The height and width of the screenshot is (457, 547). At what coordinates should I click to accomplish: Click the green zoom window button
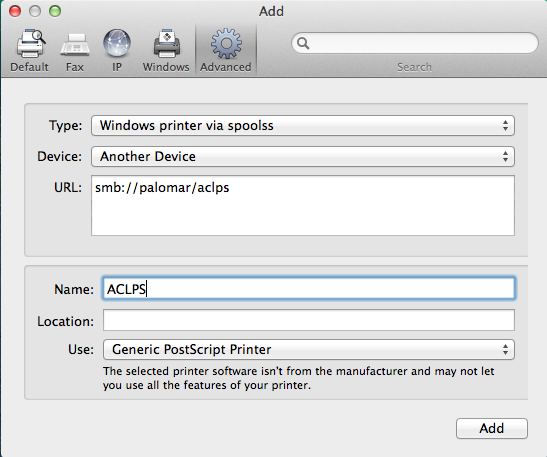[55, 11]
